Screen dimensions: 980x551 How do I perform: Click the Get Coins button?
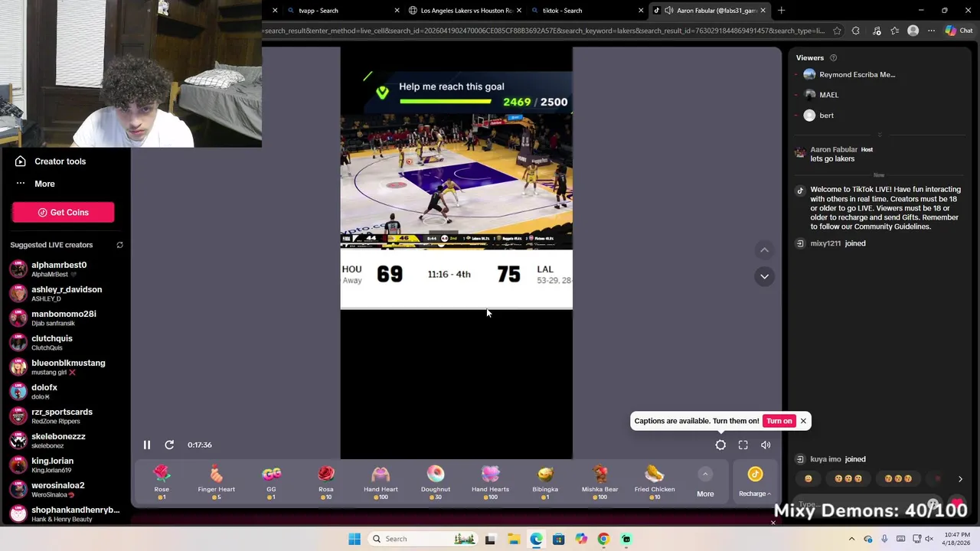tap(63, 212)
